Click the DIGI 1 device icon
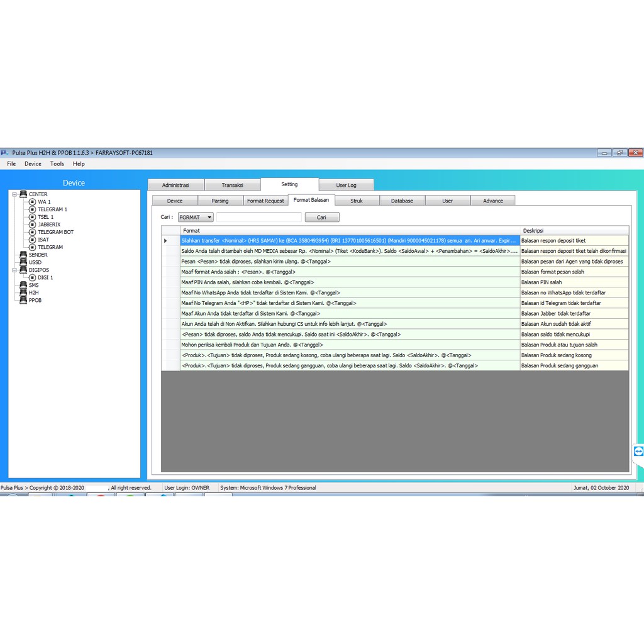The height and width of the screenshot is (644, 644). coord(33,277)
